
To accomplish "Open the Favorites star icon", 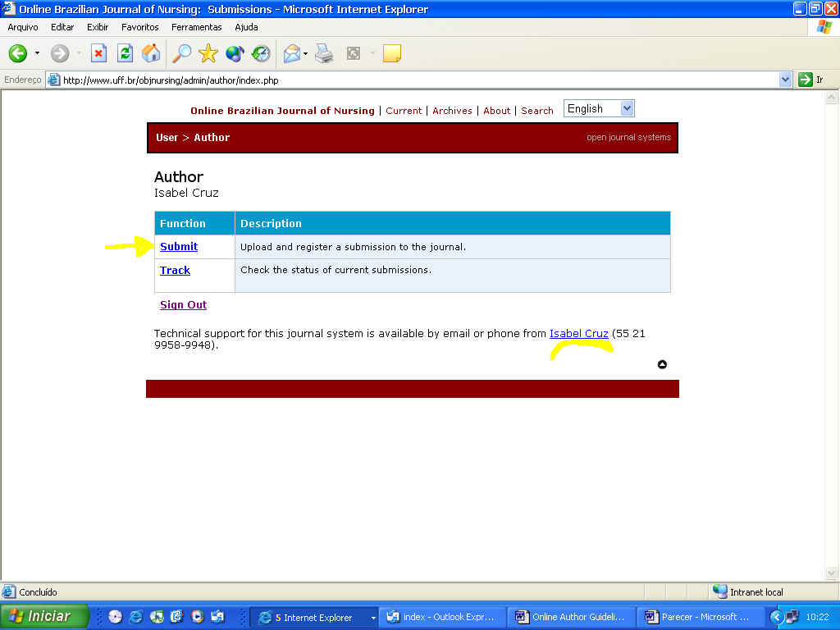I will [x=208, y=54].
